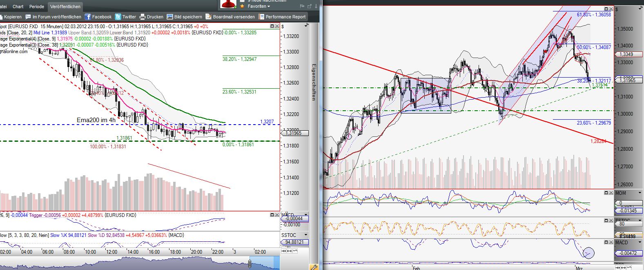The height and width of the screenshot is (270, 644).
Task: Open the vertical Eigenschaften side tab
Action: coord(314,82)
